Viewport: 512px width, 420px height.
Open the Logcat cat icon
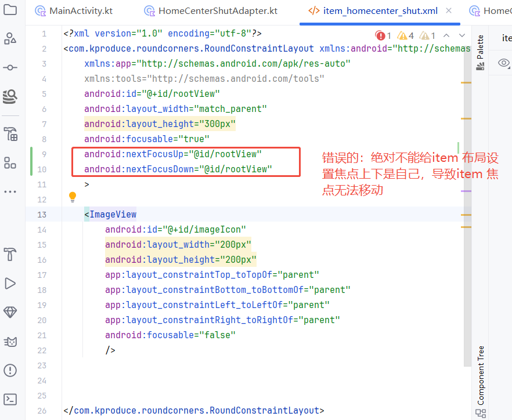(10, 342)
